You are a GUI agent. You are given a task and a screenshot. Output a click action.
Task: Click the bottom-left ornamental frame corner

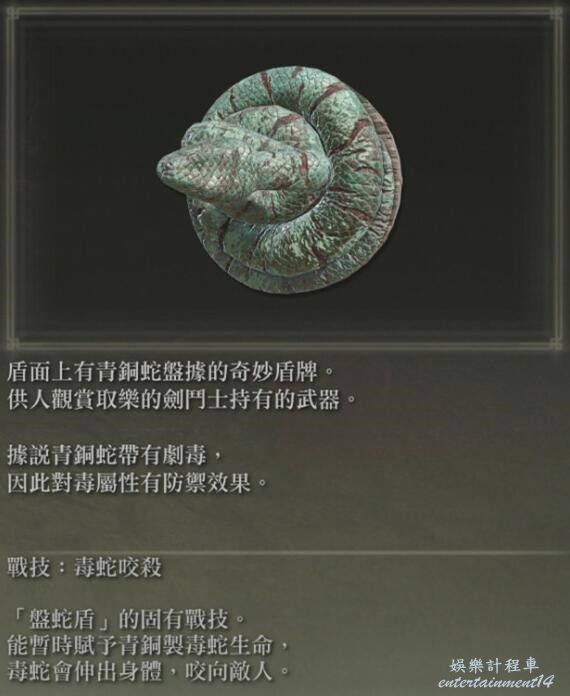pyautogui.click(x=12, y=343)
